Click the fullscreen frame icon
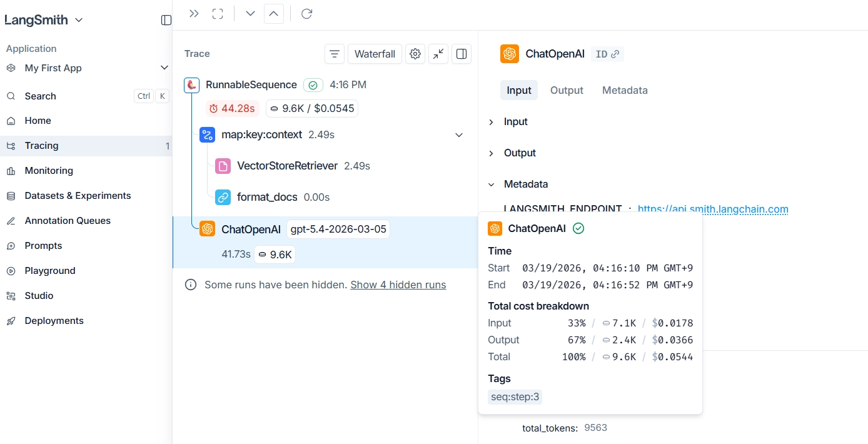 218,13
